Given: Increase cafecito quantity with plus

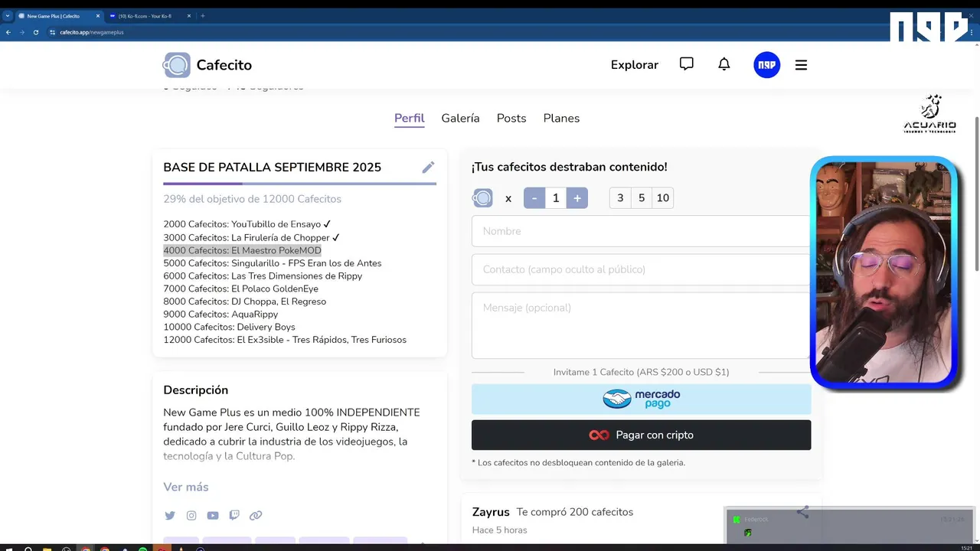Looking at the screenshot, I should click(x=577, y=198).
